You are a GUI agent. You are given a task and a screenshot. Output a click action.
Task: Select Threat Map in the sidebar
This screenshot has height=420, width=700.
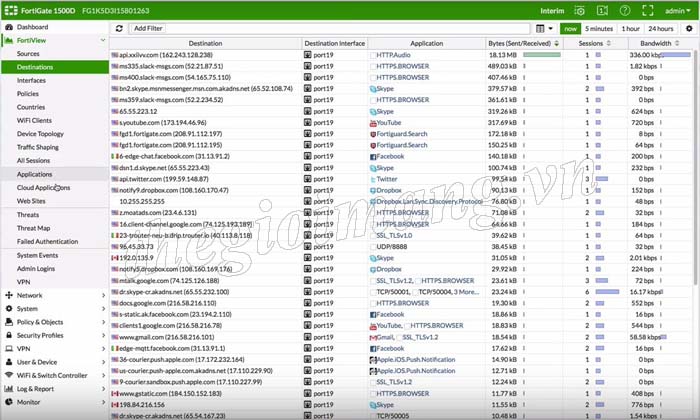click(33, 228)
